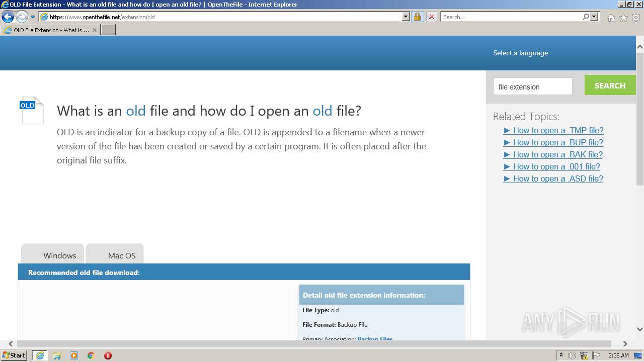644x362 pixels.
Task: Click the magnifier search icon
Action: [586, 17]
